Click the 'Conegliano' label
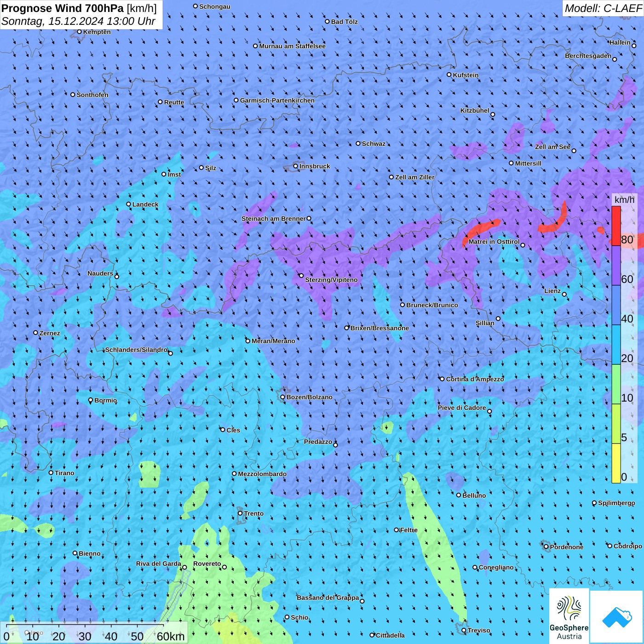The image size is (644, 644). click(496, 567)
